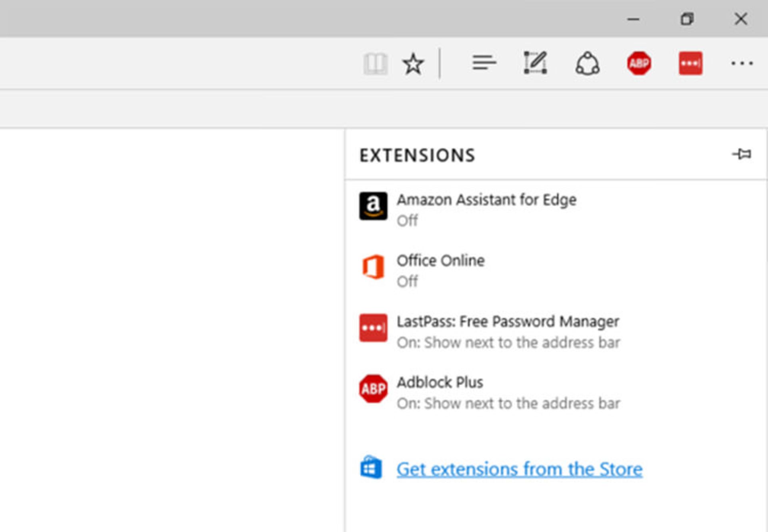Click the Share icon in toolbar
Screen dimensions: 768x532
pyautogui.click(x=587, y=64)
